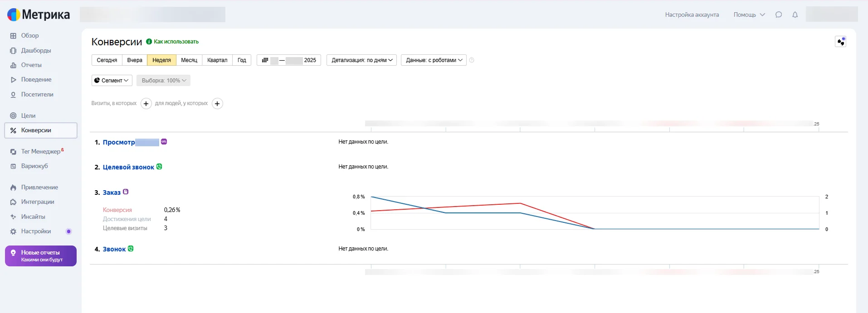
Task: Select the Целевые визиты metric label
Action: coord(125,228)
